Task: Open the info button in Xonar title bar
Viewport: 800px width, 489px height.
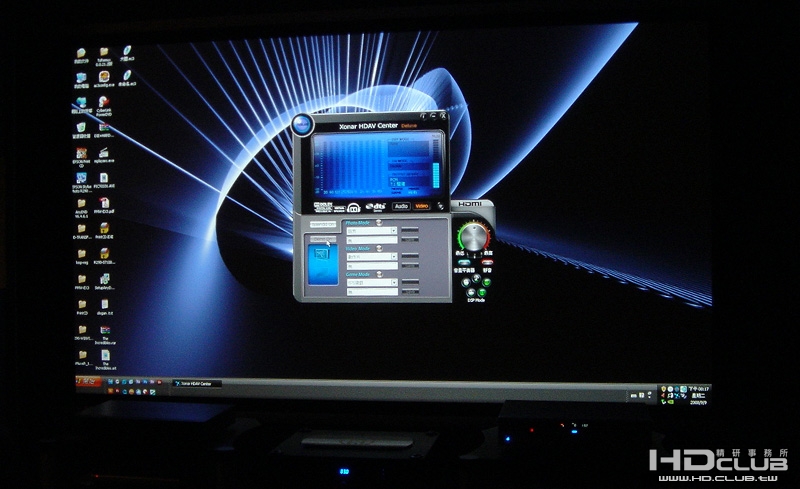Action: [x=422, y=116]
